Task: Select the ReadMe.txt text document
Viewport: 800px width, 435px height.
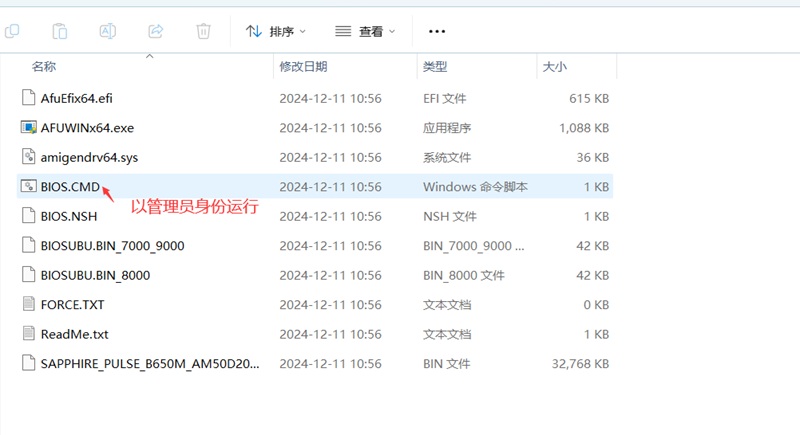Action: coord(74,334)
